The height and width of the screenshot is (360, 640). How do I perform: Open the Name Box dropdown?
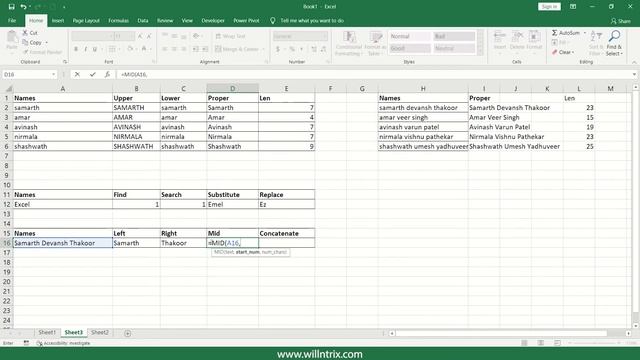point(53,74)
